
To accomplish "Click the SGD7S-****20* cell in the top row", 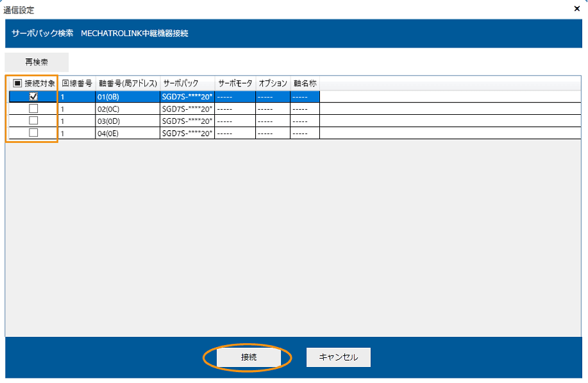I will point(186,96).
